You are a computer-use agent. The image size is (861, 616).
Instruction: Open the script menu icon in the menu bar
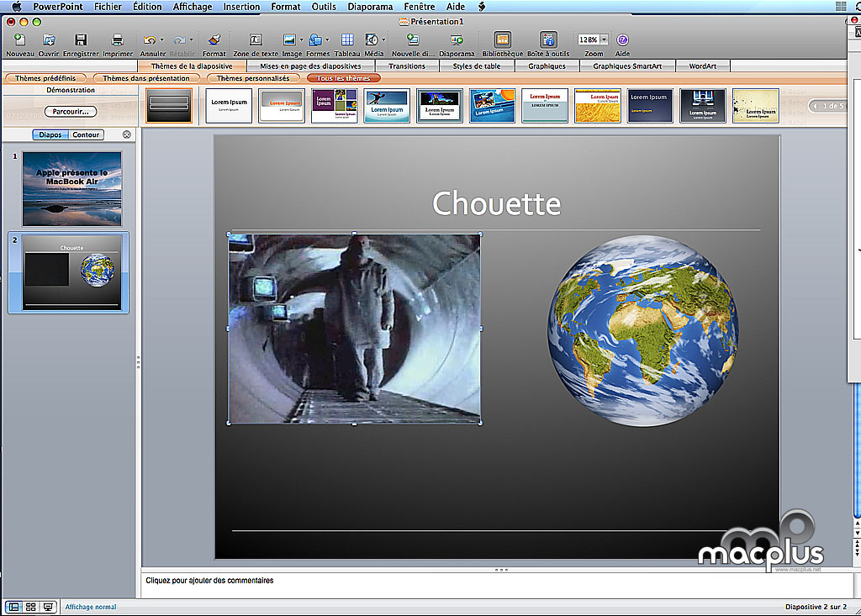482,7
